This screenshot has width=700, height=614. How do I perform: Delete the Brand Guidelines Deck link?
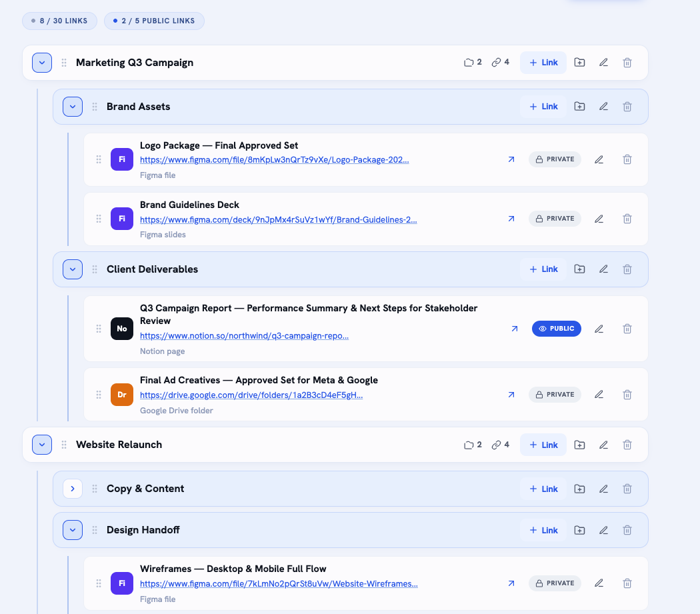[627, 219]
